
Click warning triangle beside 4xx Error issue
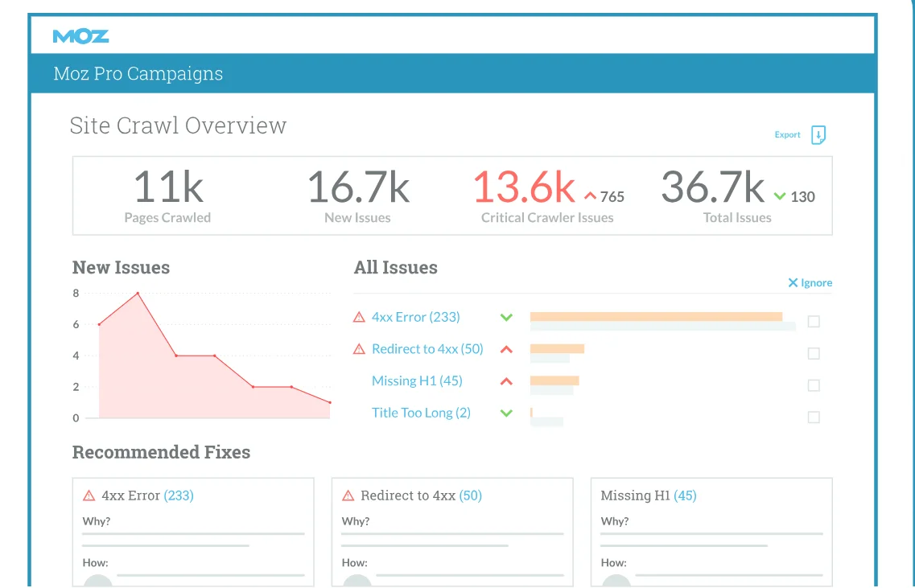(x=359, y=316)
